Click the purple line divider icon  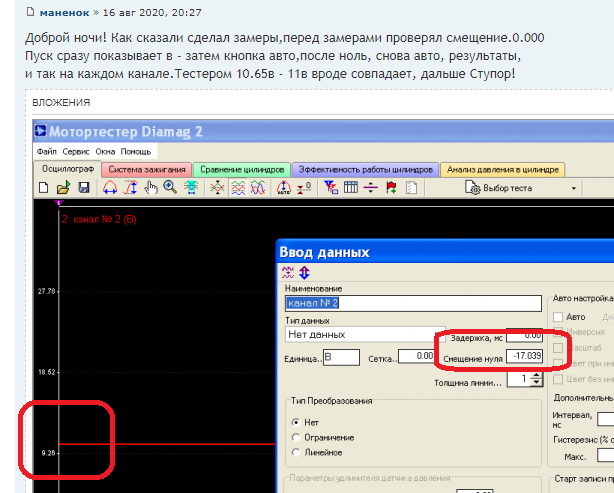click(x=370, y=188)
